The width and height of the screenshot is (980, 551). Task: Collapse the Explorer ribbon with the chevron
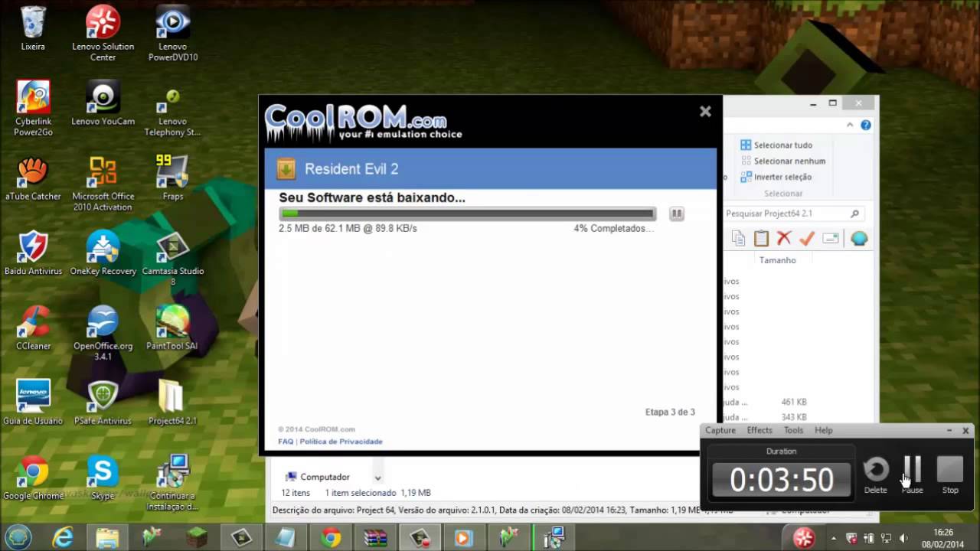850,125
